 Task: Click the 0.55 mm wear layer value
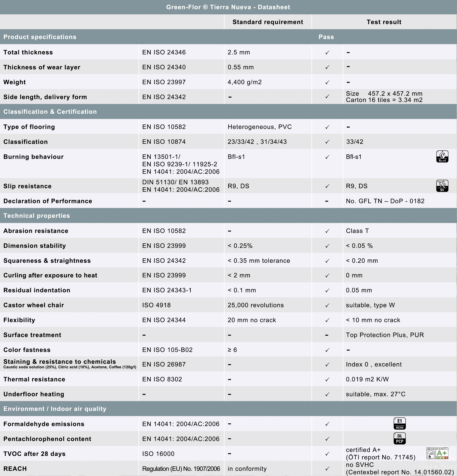tap(241, 67)
